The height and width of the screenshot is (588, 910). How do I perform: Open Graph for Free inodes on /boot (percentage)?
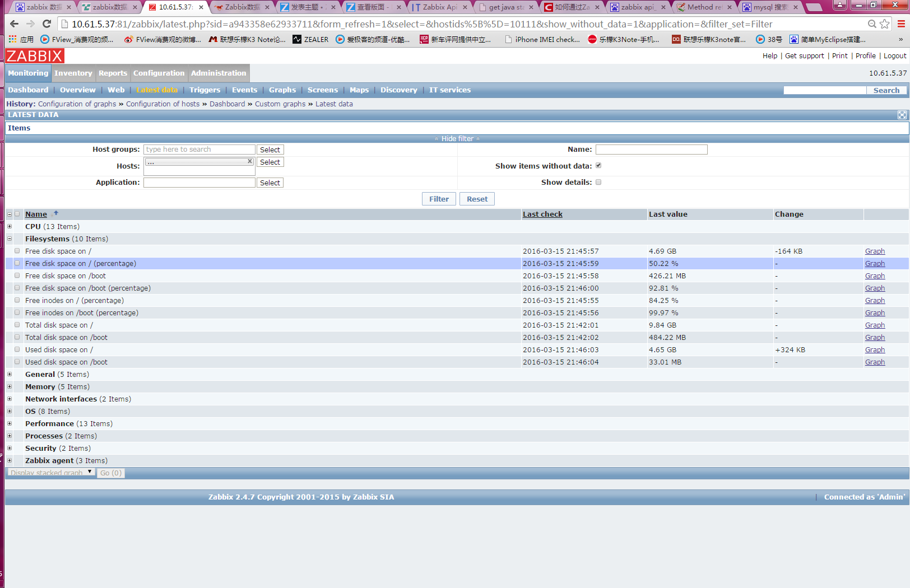[x=875, y=312]
